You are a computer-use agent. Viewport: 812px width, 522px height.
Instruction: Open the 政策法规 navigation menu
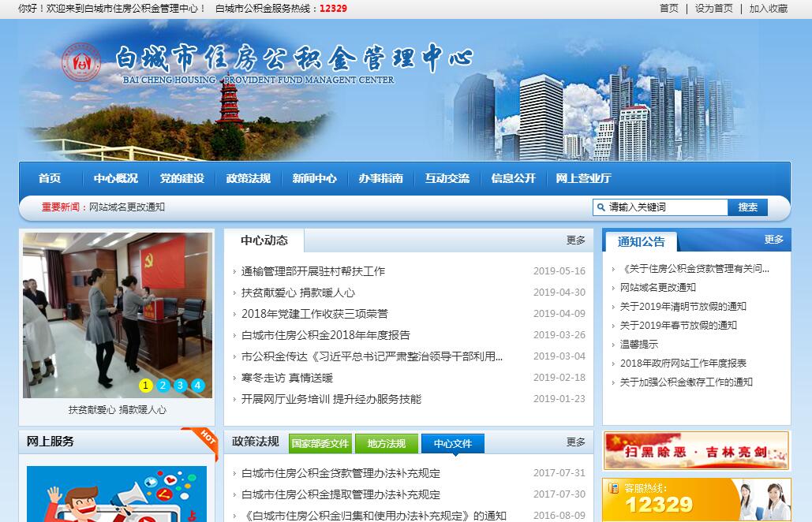coord(248,178)
